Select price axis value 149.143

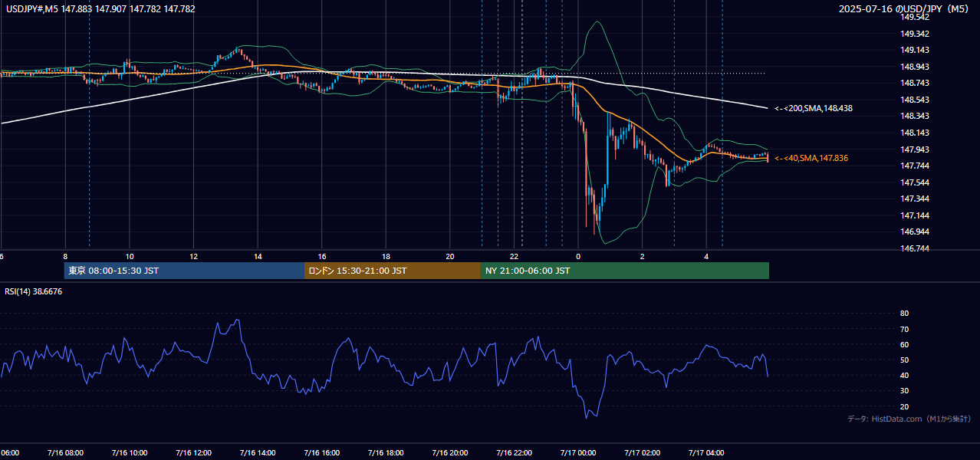[916, 50]
